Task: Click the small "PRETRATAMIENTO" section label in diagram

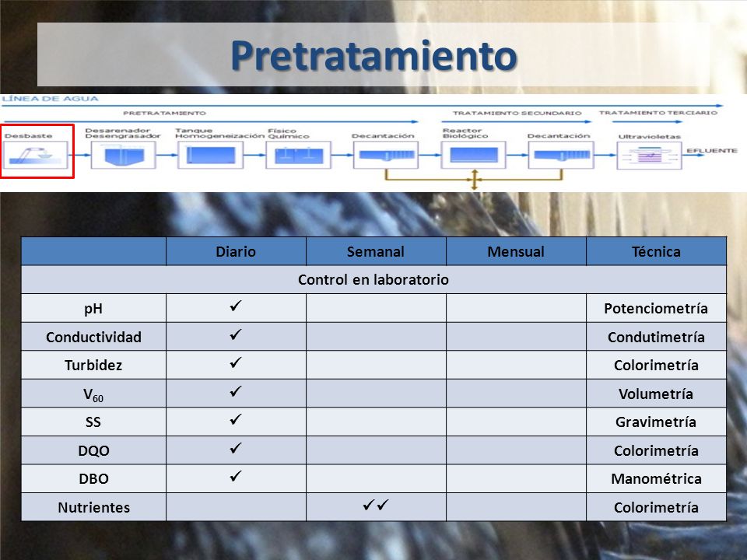Action: pos(164,113)
